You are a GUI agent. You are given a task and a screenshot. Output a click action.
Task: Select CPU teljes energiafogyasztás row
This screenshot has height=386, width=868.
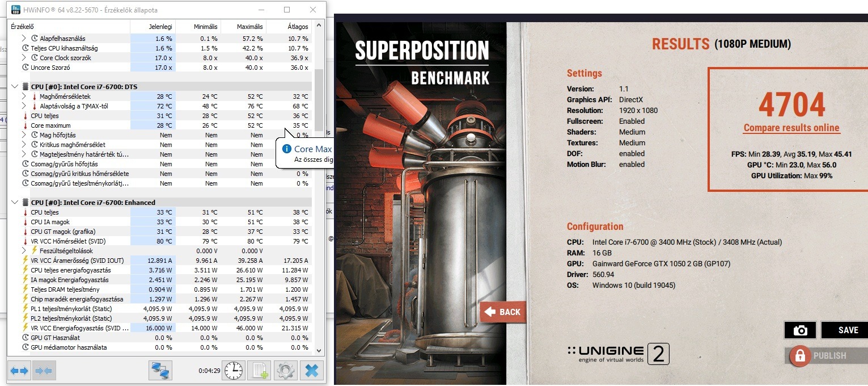coord(160,270)
